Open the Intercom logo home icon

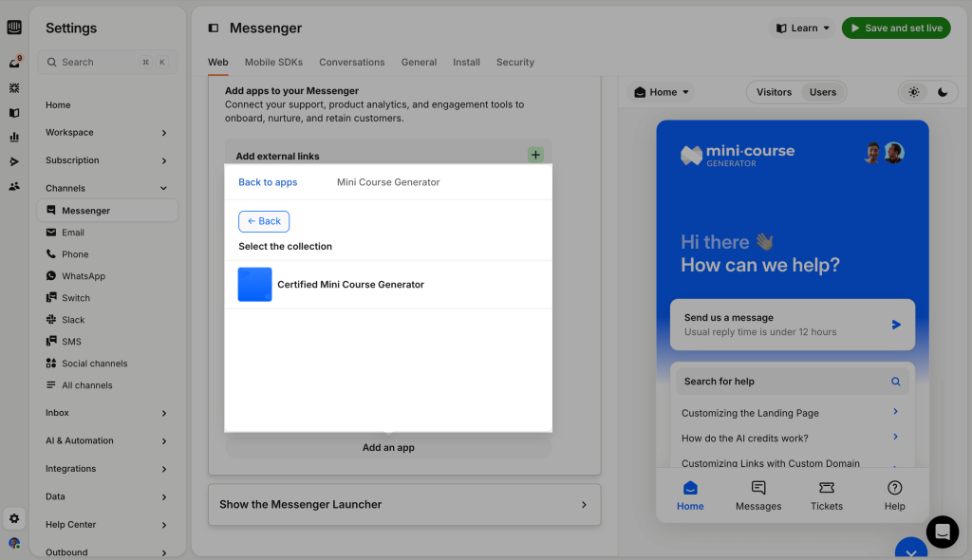pos(14,28)
